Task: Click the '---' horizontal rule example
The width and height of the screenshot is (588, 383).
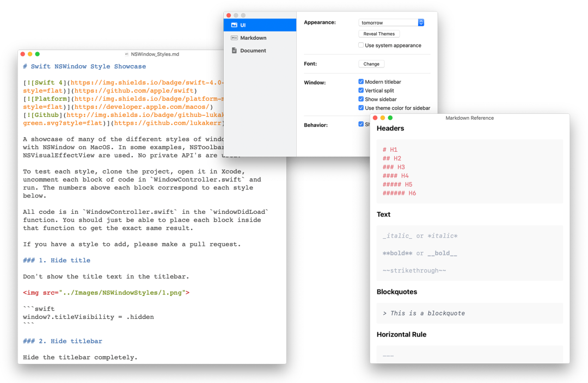Action: [388, 356]
